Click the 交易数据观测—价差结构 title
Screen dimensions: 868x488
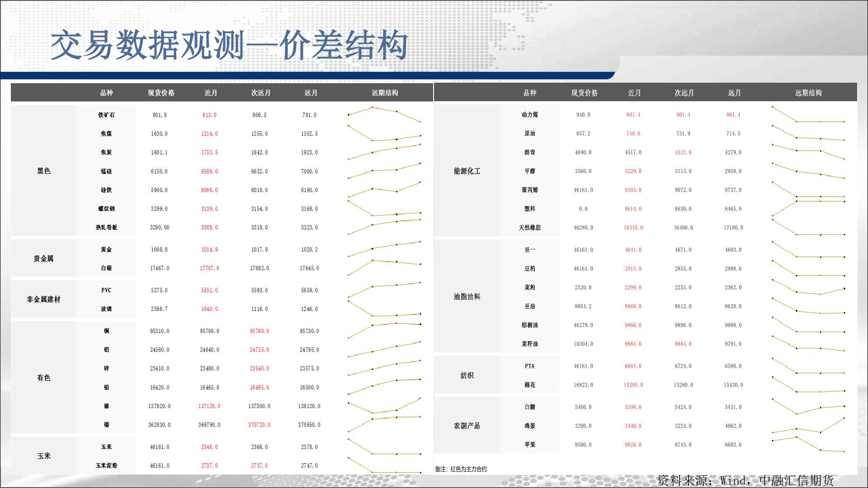[229, 46]
